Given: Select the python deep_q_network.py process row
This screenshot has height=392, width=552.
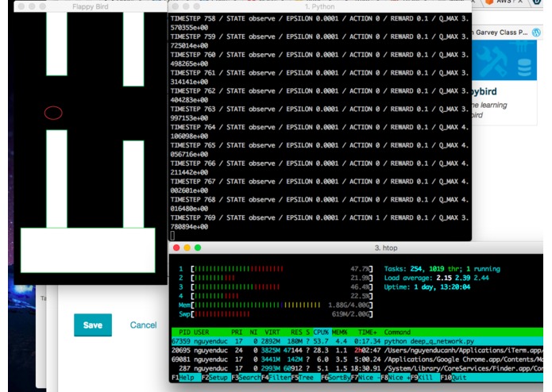Looking at the screenshot, I should click(357, 341).
